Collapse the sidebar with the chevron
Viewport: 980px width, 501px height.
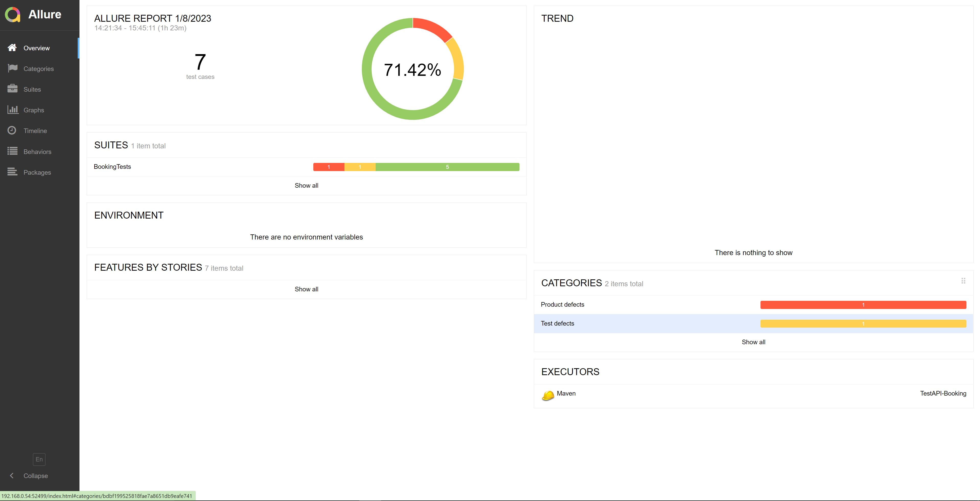coord(12,475)
